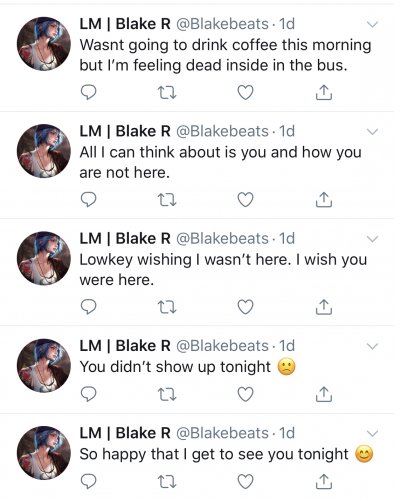This screenshot has width=394, height=500.
Task: Open LM | Blake R name on 'So happy' tweet
Action: 125,433
